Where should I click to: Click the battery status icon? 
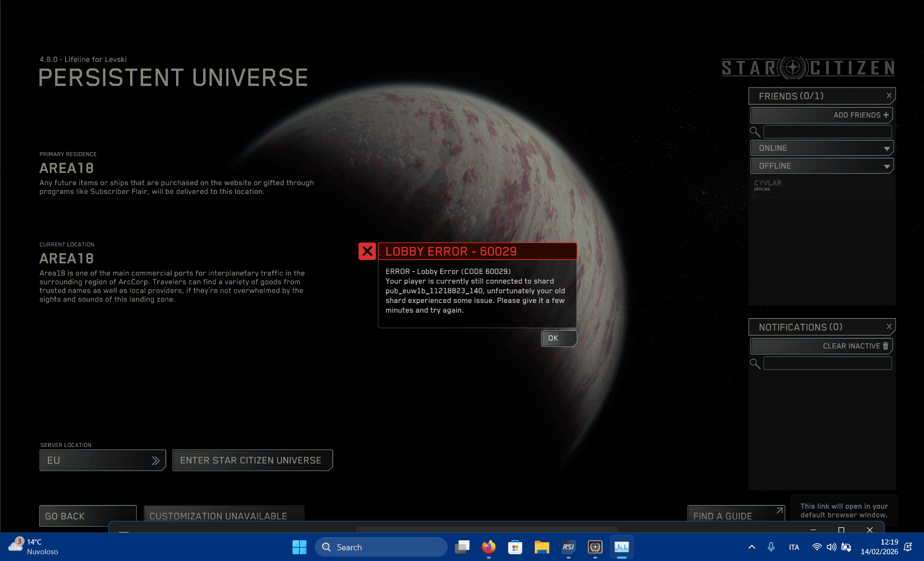pyautogui.click(x=846, y=547)
